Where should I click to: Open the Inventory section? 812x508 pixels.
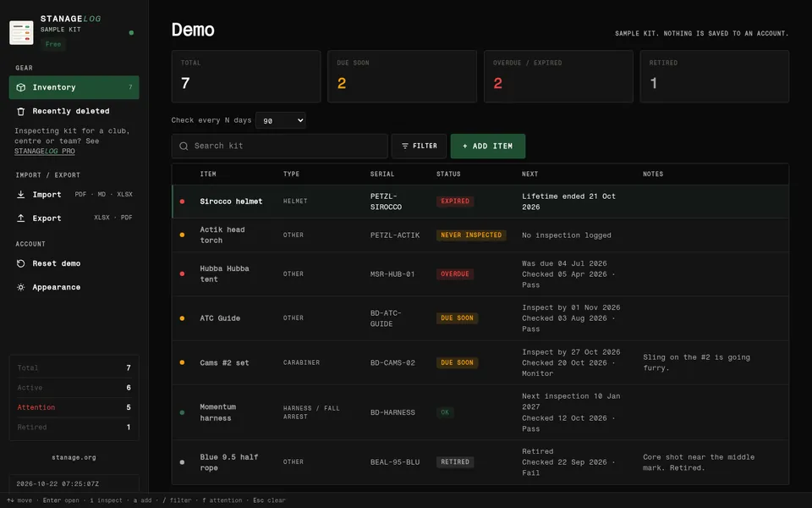click(x=74, y=87)
